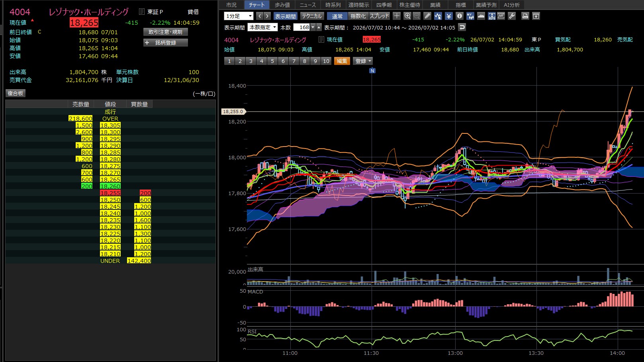The width and height of the screenshot is (644, 362).
Task: Open the 時系列 tab
Action: (333, 5)
